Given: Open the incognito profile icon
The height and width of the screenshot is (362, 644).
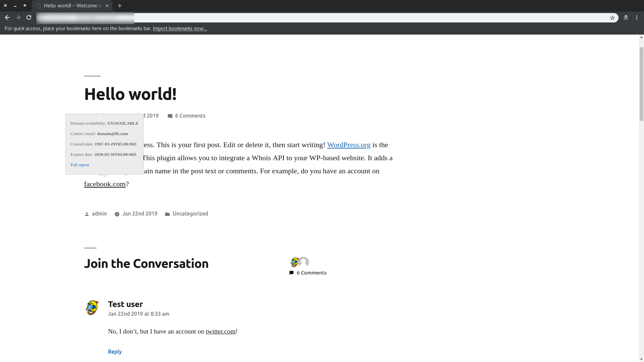Looking at the screenshot, I should pos(626,18).
